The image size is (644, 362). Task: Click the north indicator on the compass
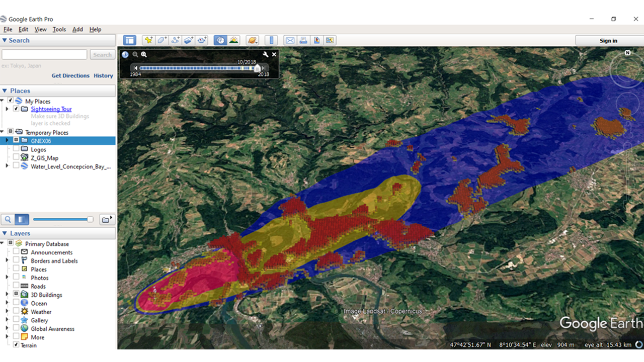click(628, 53)
